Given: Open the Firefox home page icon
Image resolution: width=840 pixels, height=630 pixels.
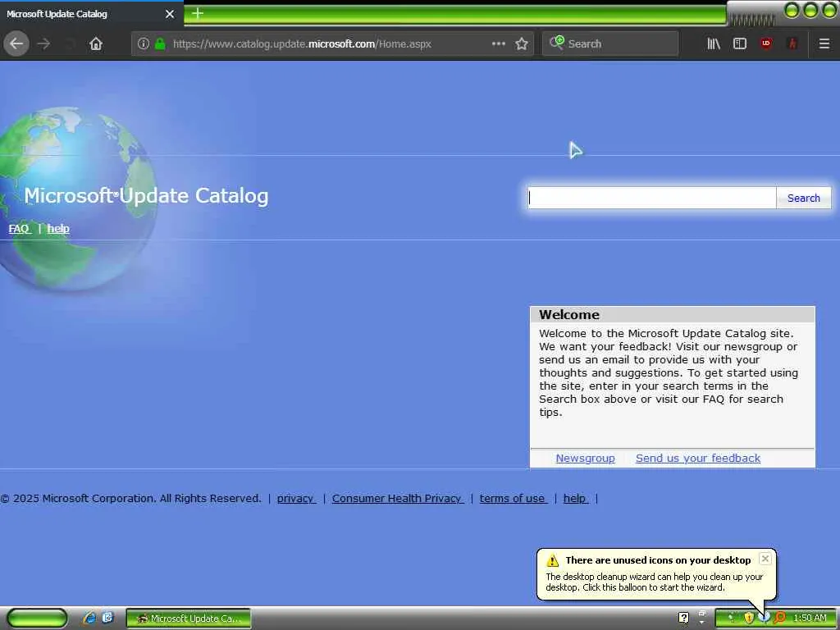Looking at the screenshot, I should click(x=96, y=44).
